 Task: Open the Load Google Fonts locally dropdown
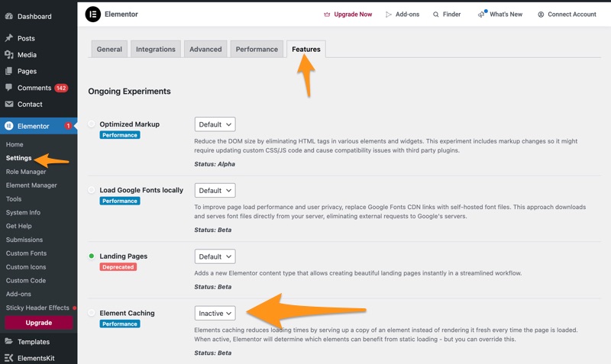(215, 190)
